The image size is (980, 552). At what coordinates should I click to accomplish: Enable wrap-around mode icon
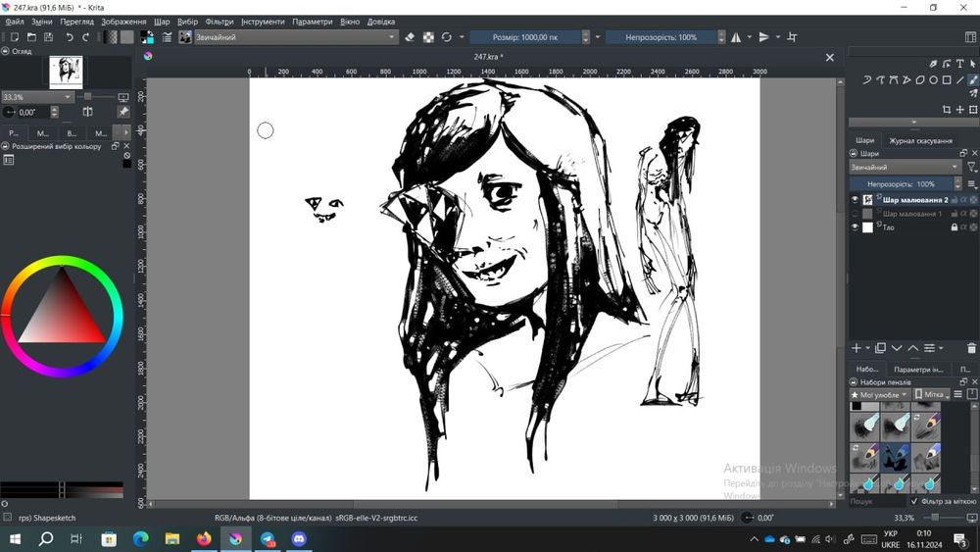point(792,37)
